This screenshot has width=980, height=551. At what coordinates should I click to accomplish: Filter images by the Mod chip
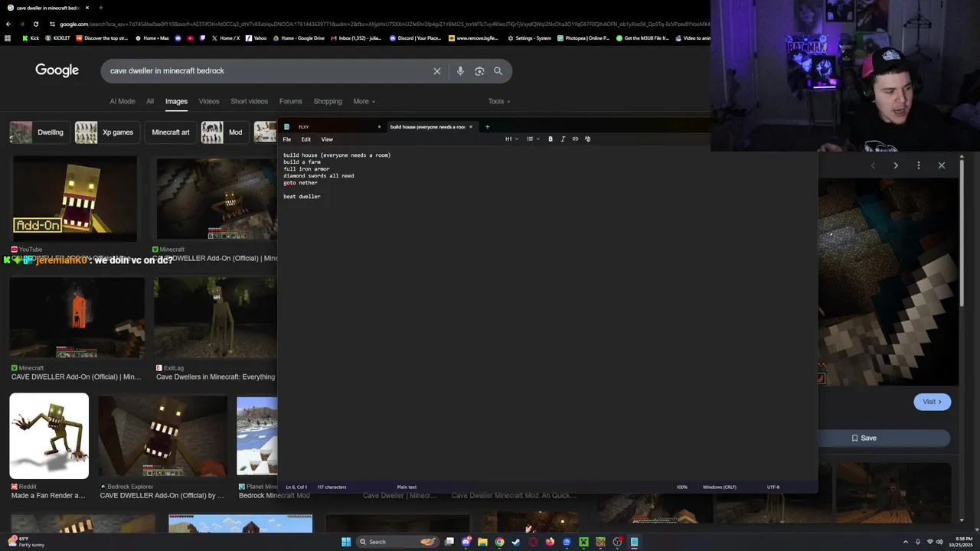[224, 132]
